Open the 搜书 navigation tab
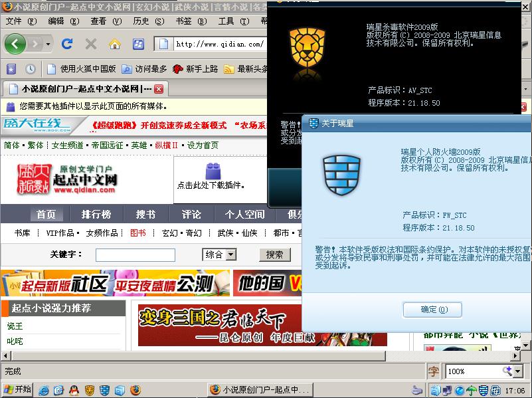532x398 pixels. coord(145,215)
